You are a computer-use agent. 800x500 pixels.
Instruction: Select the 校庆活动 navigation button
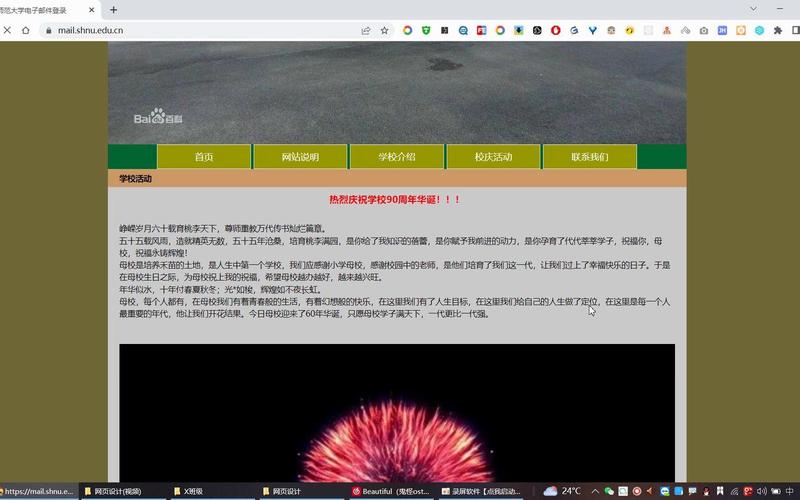[x=493, y=157]
